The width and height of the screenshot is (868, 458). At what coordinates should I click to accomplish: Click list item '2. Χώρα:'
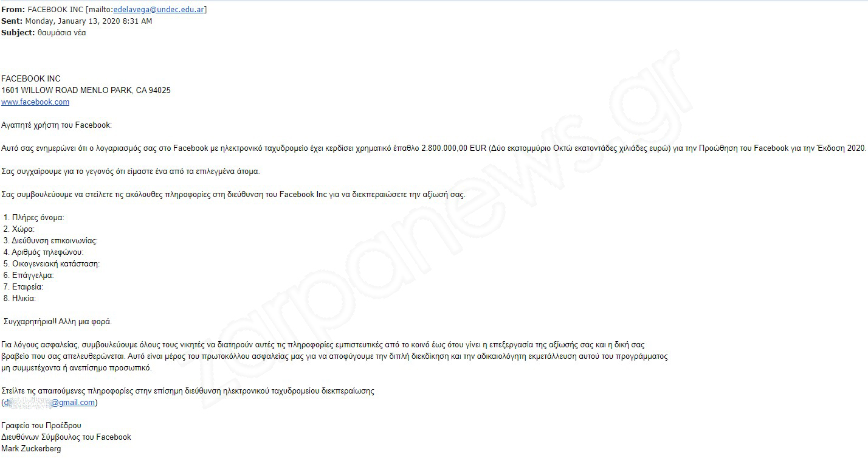click(x=19, y=229)
